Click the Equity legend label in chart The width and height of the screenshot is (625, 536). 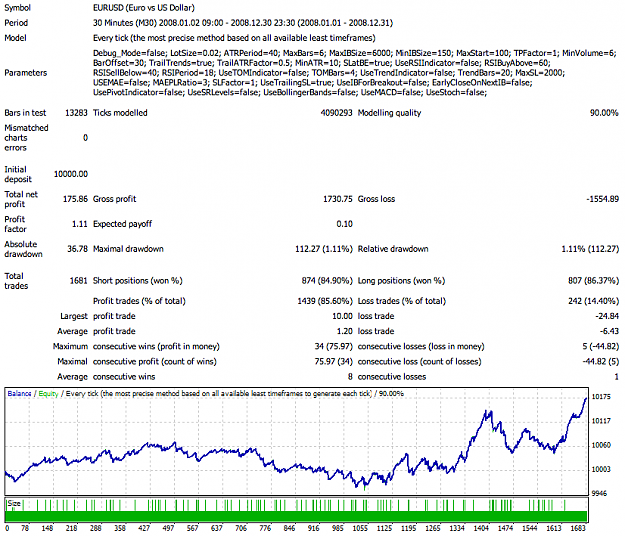(48, 393)
